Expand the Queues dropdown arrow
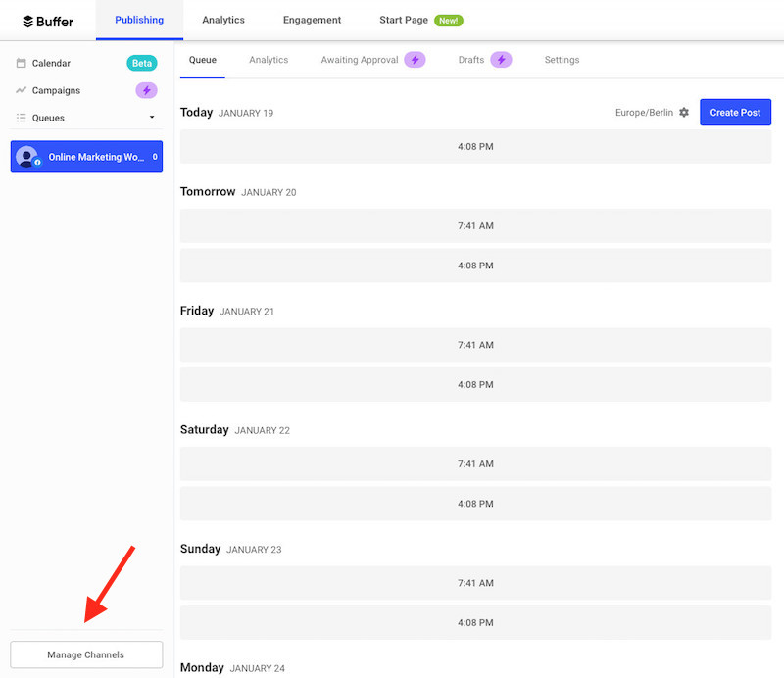 pos(152,118)
